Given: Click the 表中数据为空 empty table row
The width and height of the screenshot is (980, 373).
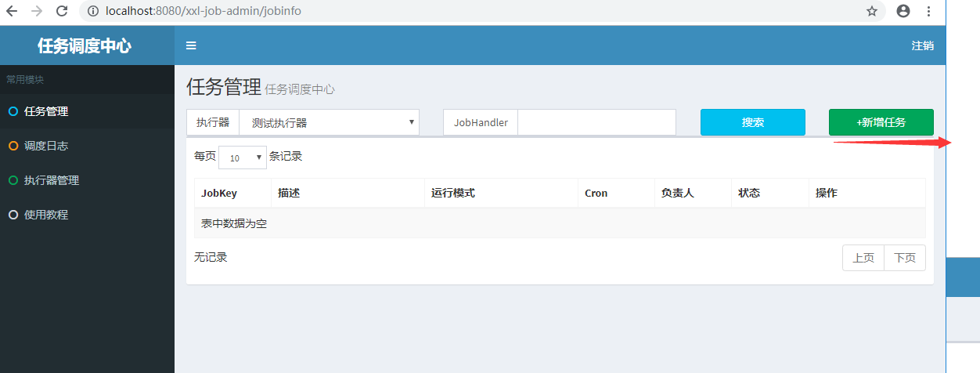Looking at the screenshot, I should (x=560, y=223).
